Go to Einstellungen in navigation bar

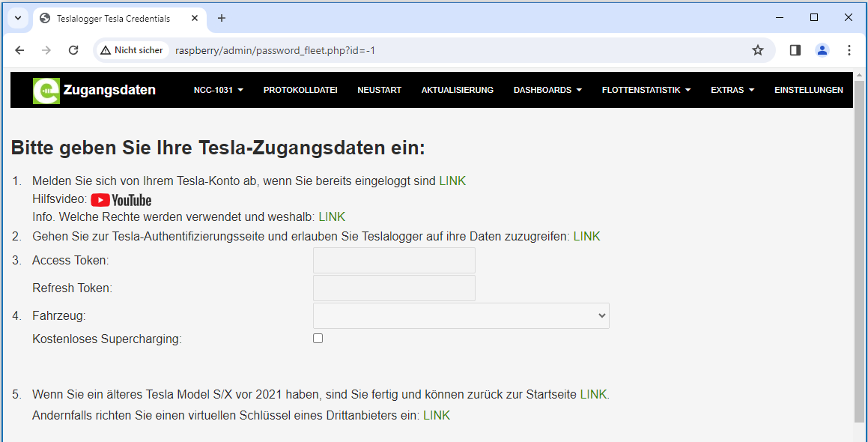808,90
